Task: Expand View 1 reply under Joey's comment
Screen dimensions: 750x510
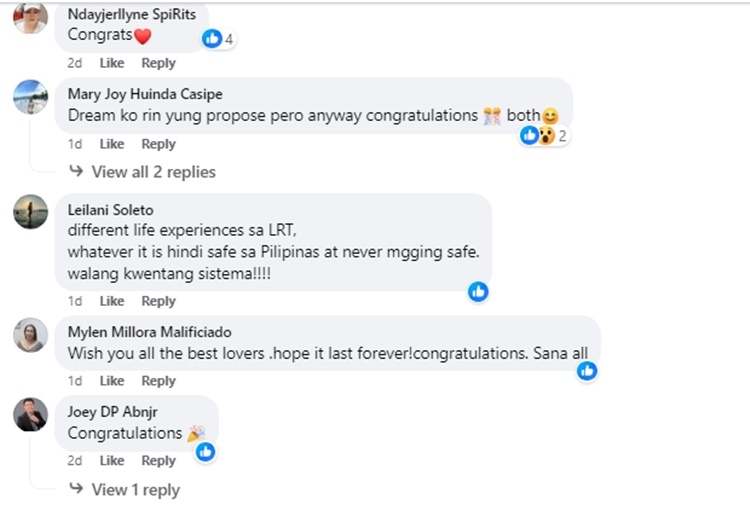Action: point(135,490)
